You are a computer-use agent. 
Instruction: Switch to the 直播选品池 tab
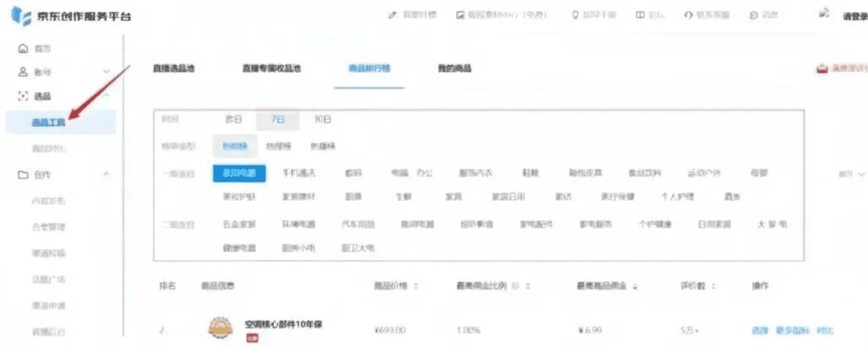coord(174,69)
